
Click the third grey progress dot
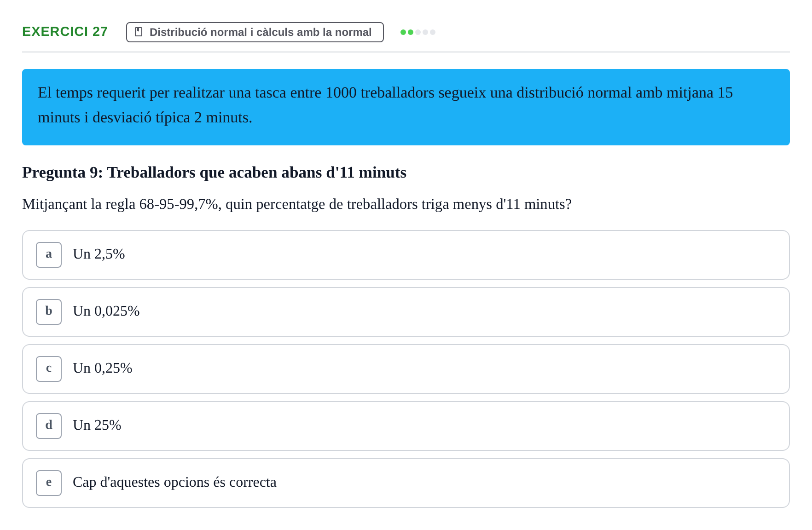pyautogui.click(x=418, y=32)
